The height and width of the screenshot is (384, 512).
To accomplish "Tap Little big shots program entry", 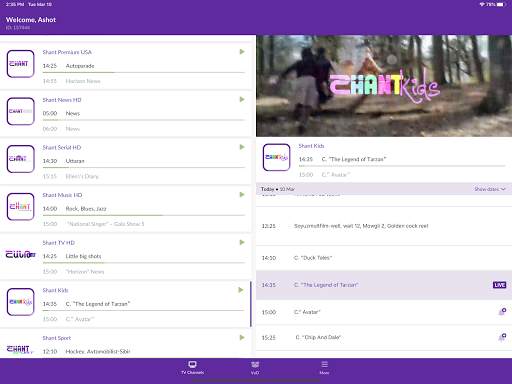I will tap(83, 256).
